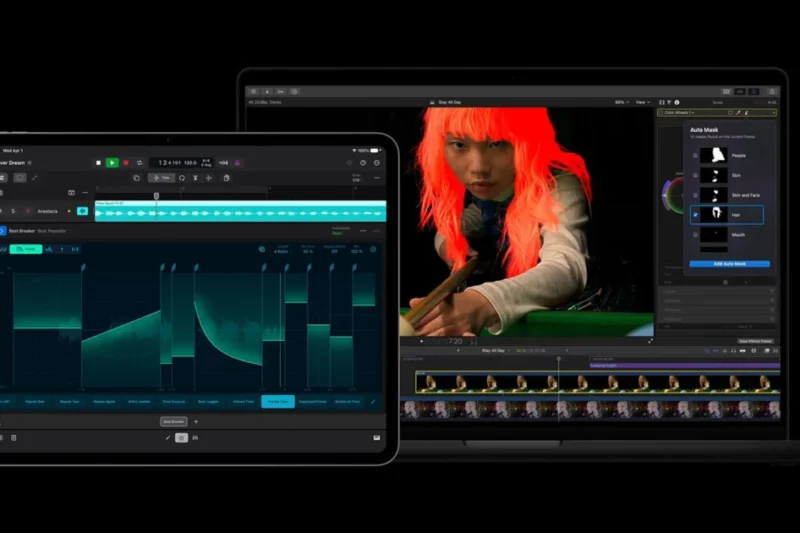Check the Mouth mask checkbox

coord(695,235)
